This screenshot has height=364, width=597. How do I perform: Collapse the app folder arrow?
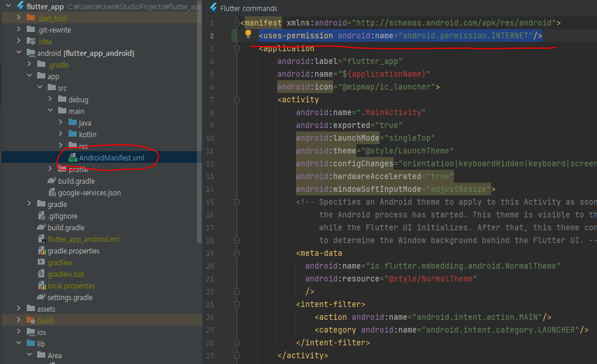point(29,76)
